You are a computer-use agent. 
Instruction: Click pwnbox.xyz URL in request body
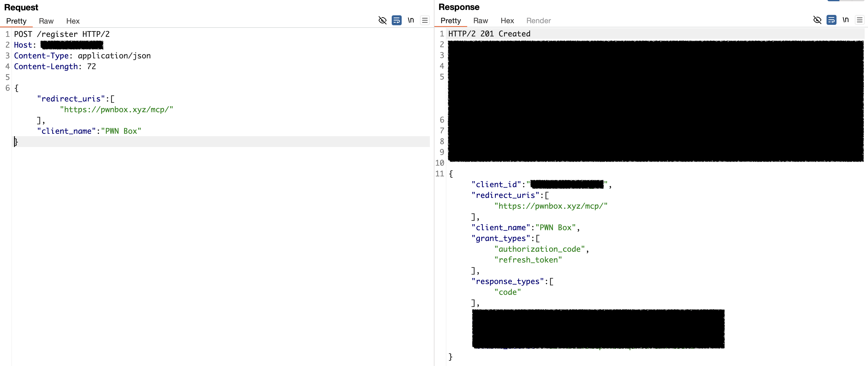point(117,110)
